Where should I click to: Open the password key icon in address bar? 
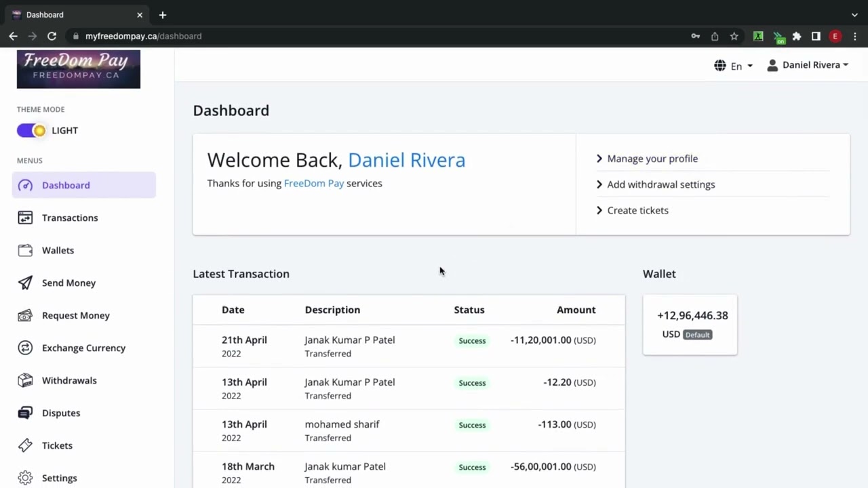click(x=696, y=36)
